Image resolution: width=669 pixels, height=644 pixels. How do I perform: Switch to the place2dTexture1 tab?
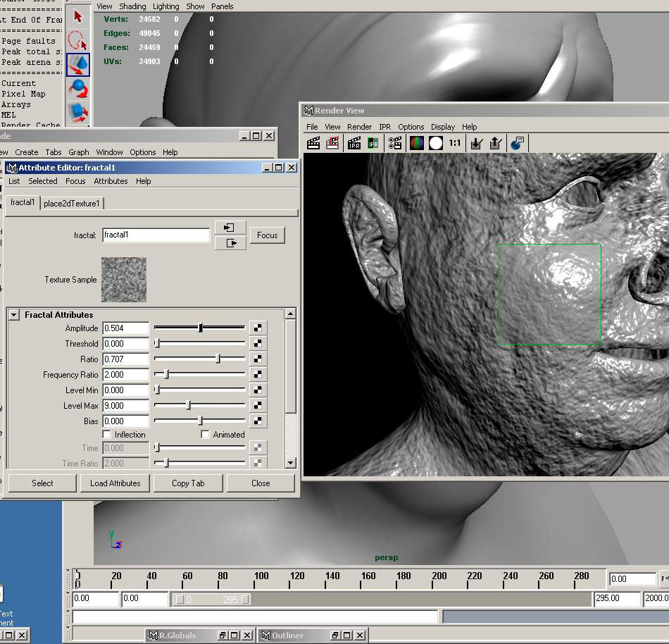click(72, 203)
